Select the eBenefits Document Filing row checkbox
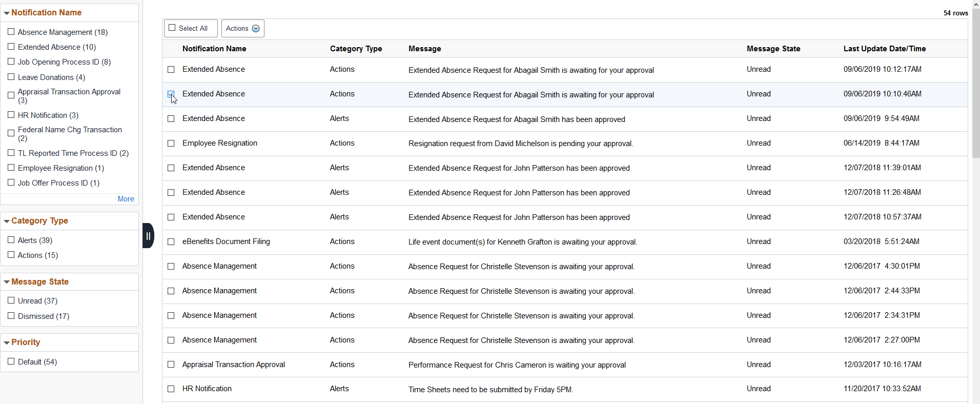The image size is (980, 404). pyautogui.click(x=171, y=241)
